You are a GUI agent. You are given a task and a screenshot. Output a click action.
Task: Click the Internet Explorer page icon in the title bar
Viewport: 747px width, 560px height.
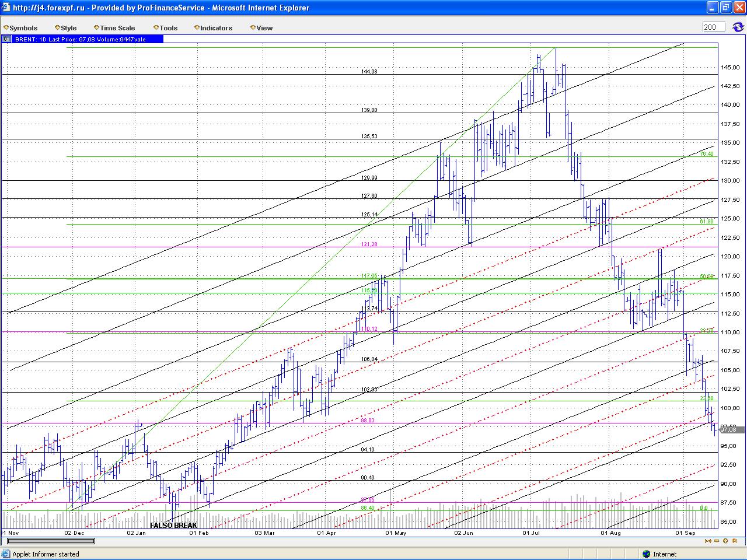point(6,8)
